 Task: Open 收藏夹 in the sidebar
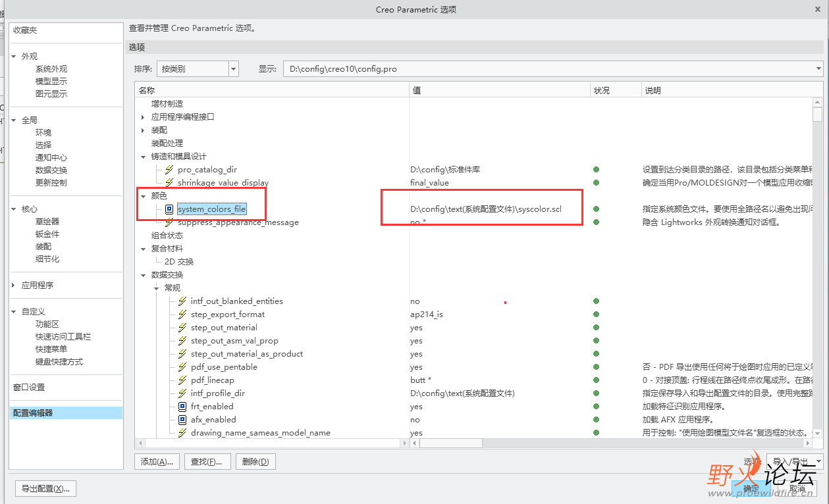pyautogui.click(x=25, y=30)
